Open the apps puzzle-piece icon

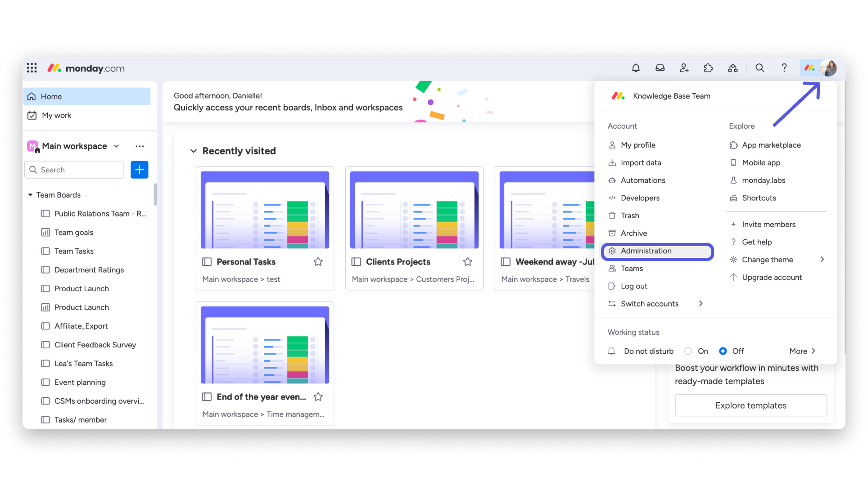pyautogui.click(x=709, y=68)
